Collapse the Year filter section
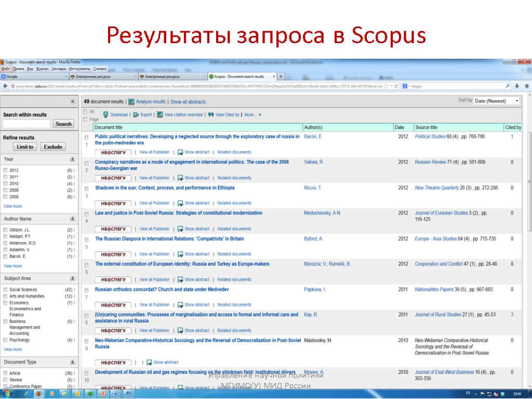The height and width of the screenshot is (399, 532). pos(72,159)
